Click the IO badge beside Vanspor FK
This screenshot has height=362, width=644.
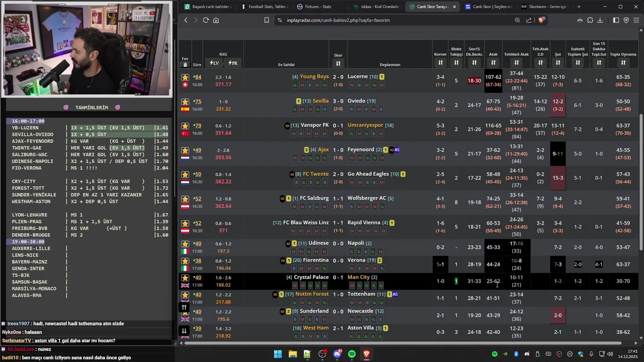pyautogui.click(x=287, y=126)
